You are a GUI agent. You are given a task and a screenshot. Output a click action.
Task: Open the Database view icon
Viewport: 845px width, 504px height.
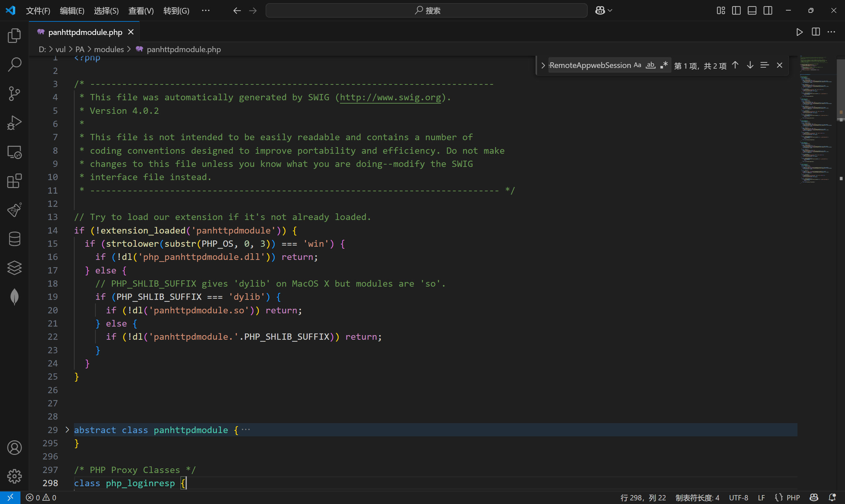(x=14, y=239)
